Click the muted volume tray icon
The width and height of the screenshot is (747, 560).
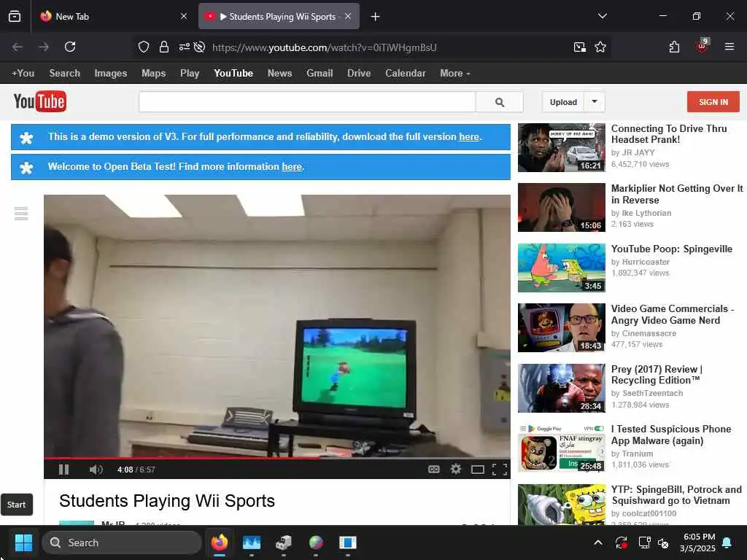[663, 542]
